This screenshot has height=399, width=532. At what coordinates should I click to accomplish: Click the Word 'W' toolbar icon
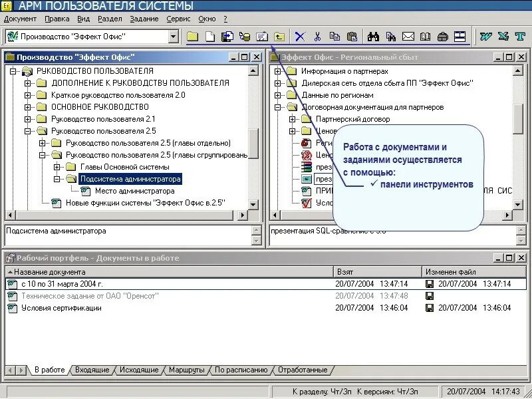click(486, 37)
